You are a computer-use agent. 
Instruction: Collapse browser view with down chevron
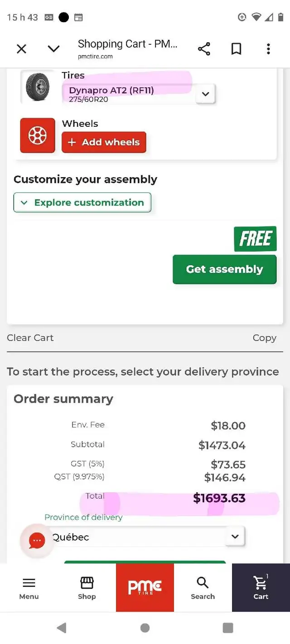tap(53, 49)
